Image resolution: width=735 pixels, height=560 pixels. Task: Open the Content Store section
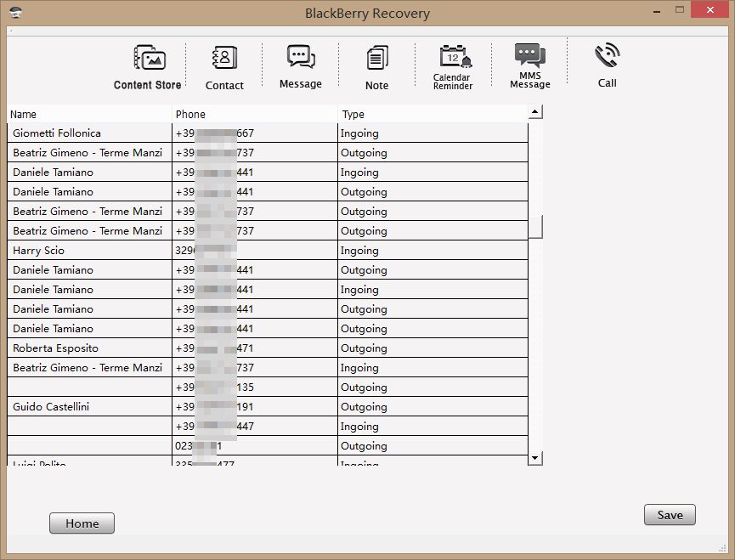pyautogui.click(x=148, y=66)
